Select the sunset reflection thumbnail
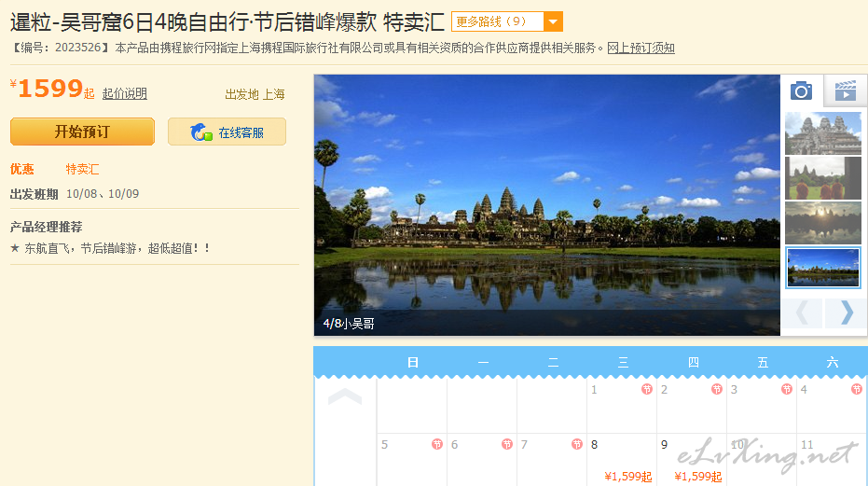 (823, 223)
